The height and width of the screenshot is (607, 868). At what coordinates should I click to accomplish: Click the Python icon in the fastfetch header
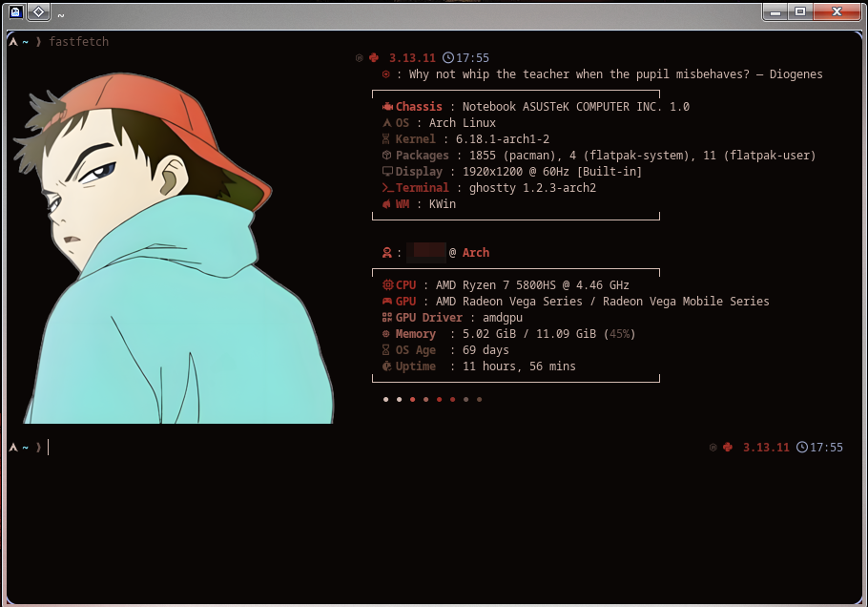tap(374, 57)
